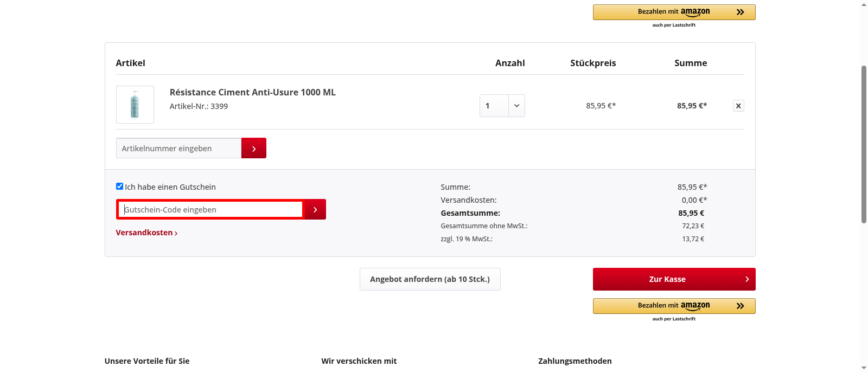Open the Résistance Ciment Anti-Usure product page
868x373 pixels.
pos(252,92)
